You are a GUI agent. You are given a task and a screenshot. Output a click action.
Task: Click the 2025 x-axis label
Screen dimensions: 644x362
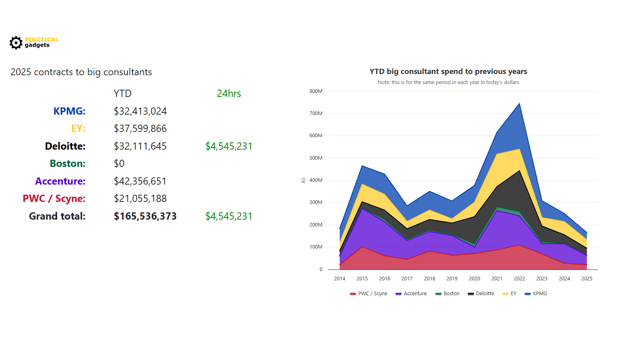pyautogui.click(x=587, y=278)
